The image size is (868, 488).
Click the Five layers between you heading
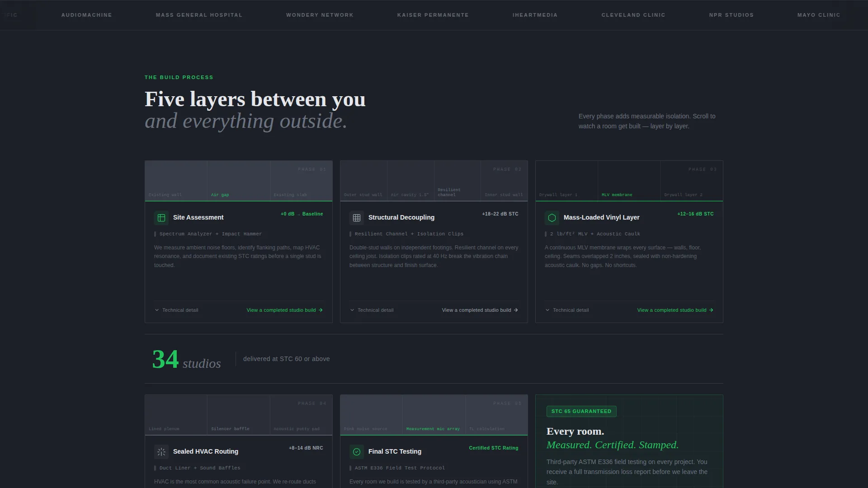pos(255,99)
